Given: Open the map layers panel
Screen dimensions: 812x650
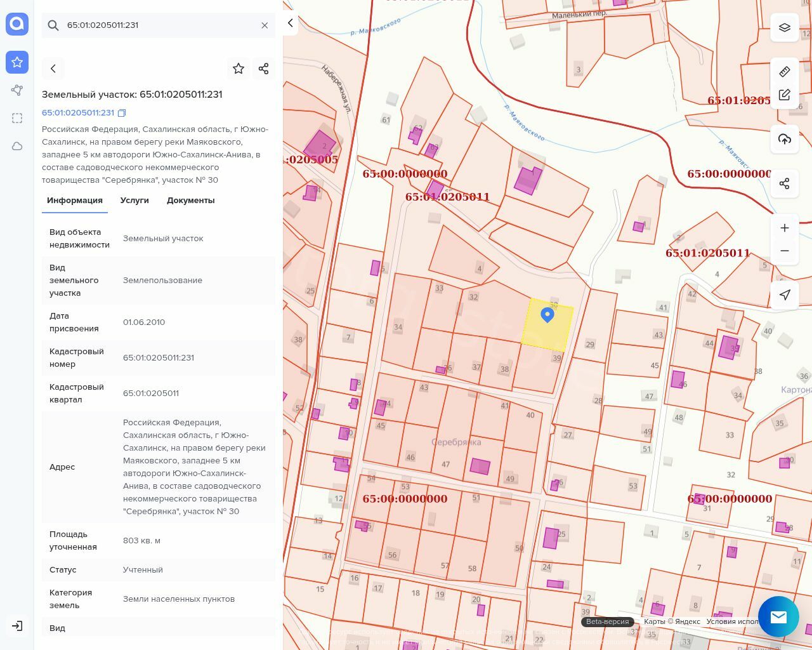Looking at the screenshot, I should pyautogui.click(x=785, y=28).
